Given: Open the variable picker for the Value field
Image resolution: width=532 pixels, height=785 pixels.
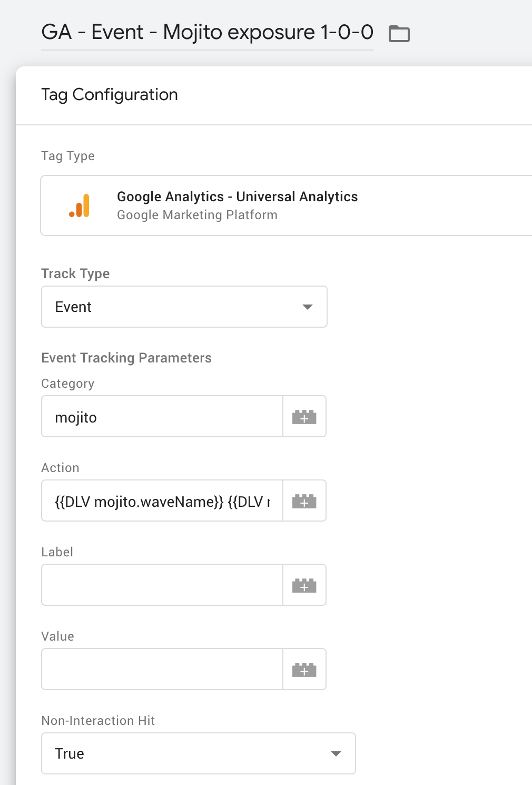Looking at the screenshot, I should pyautogui.click(x=304, y=669).
